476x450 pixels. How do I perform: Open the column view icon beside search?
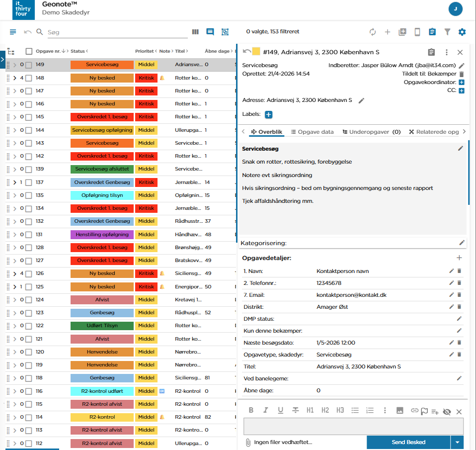(195, 32)
